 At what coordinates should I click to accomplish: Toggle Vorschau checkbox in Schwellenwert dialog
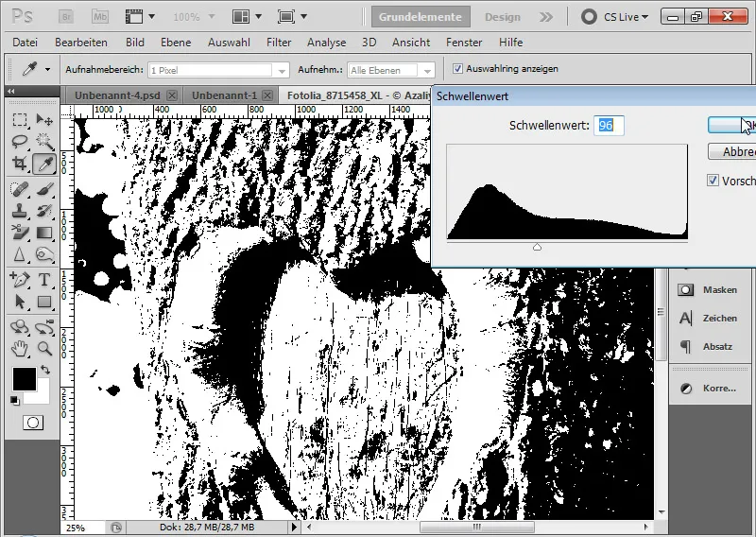(x=713, y=181)
